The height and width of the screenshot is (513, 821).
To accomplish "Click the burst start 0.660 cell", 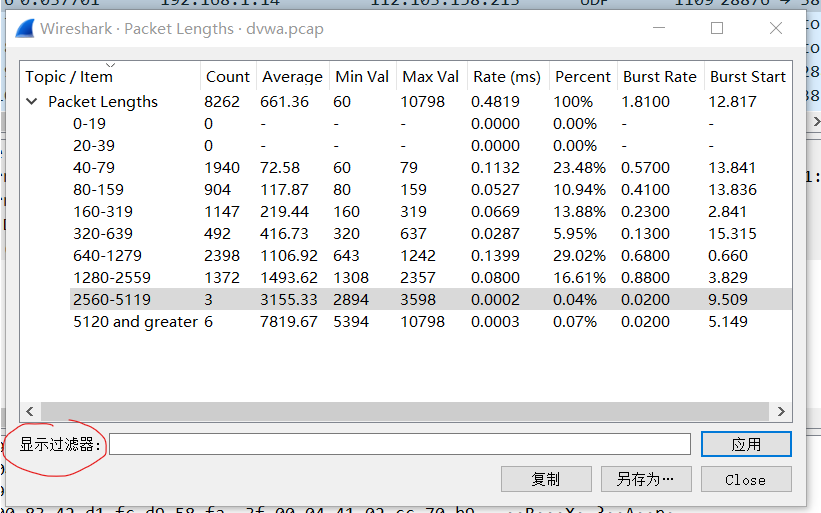I will click(728, 255).
